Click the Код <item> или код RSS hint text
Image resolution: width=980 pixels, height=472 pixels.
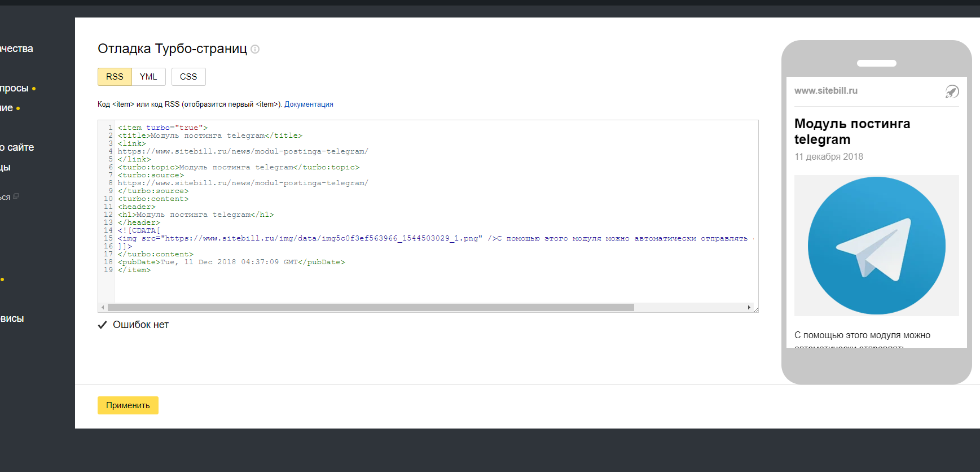click(190, 104)
